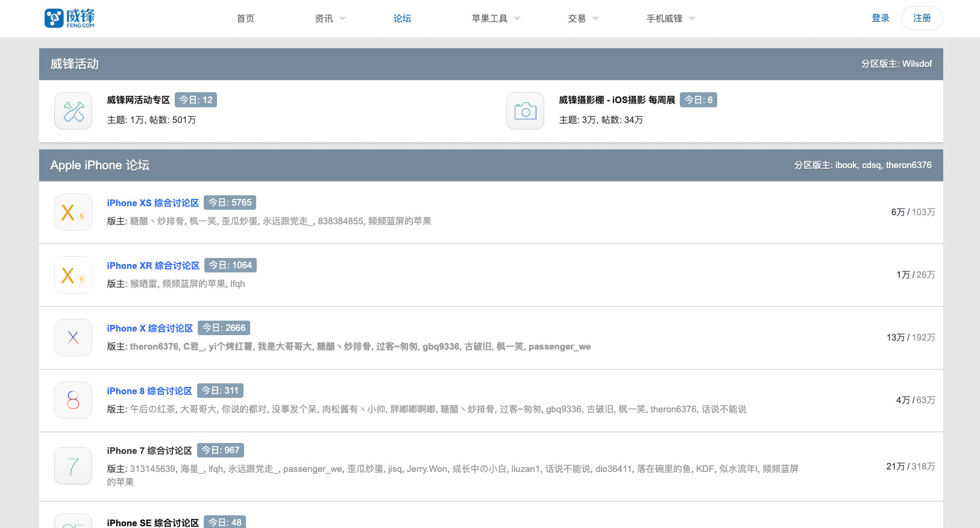The width and height of the screenshot is (980, 528).
Task: Click the 威锋活动 section header title
Action: (x=75, y=64)
